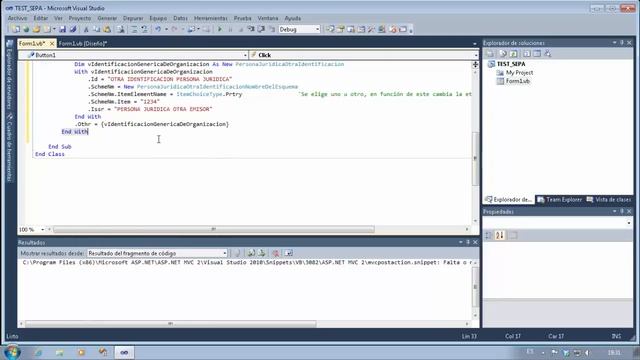Click View Designer icon in Solution Explorer

click(x=537, y=53)
